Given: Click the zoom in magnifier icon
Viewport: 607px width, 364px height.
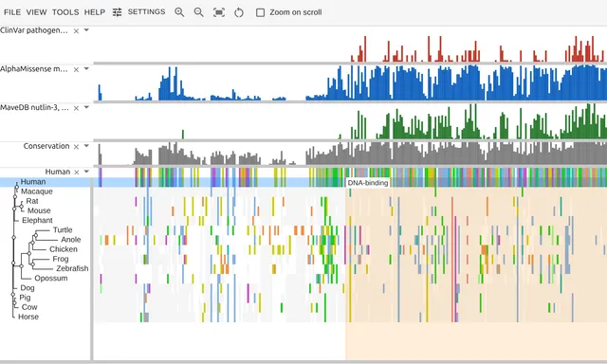Looking at the screenshot, I should [179, 12].
